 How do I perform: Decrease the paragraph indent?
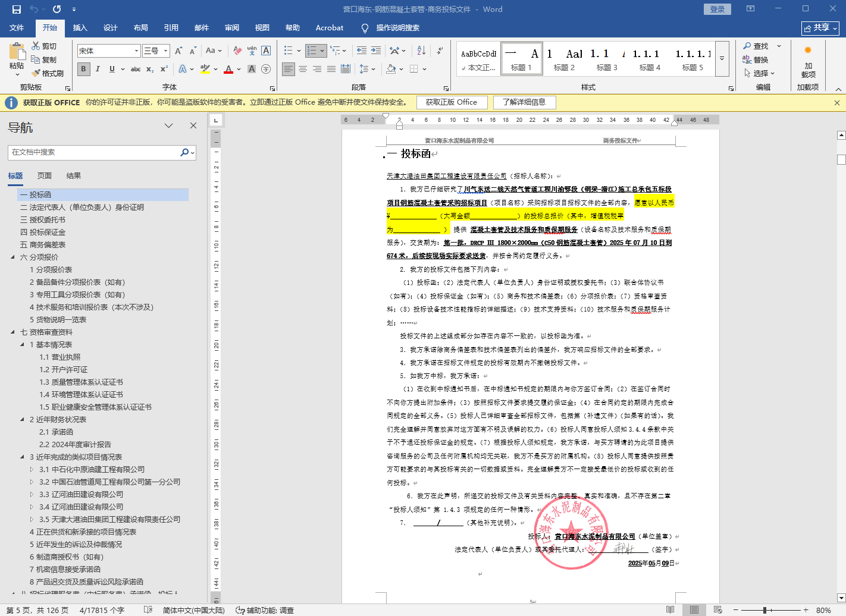362,51
